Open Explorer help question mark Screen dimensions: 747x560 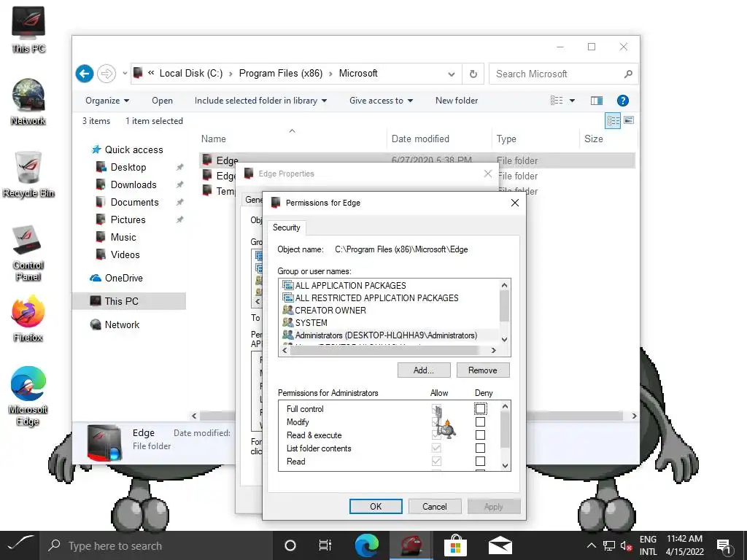coord(623,101)
